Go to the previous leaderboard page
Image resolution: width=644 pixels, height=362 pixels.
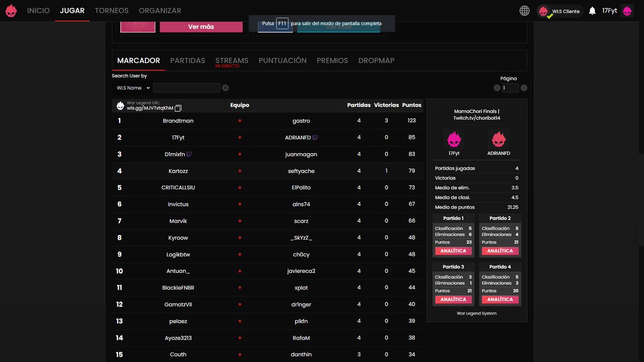[x=497, y=88]
